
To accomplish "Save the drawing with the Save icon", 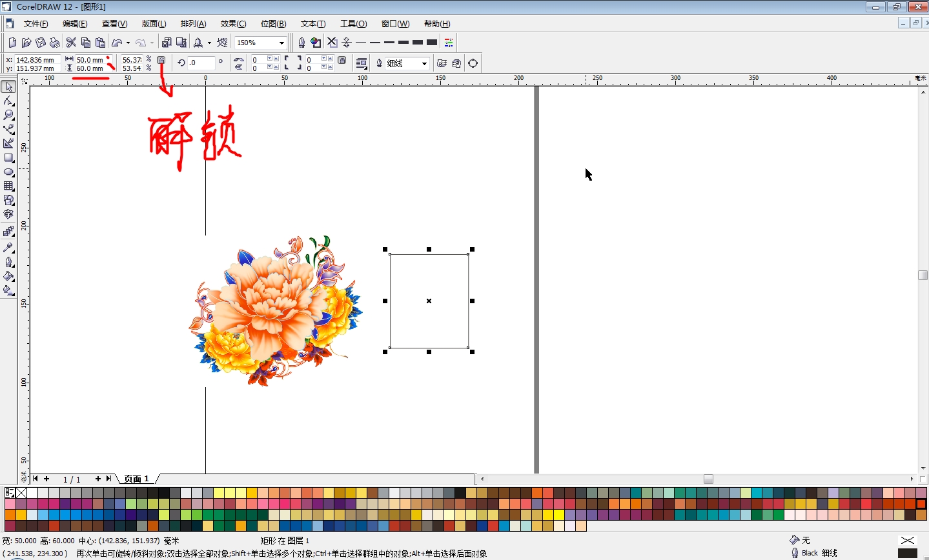I will point(41,43).
